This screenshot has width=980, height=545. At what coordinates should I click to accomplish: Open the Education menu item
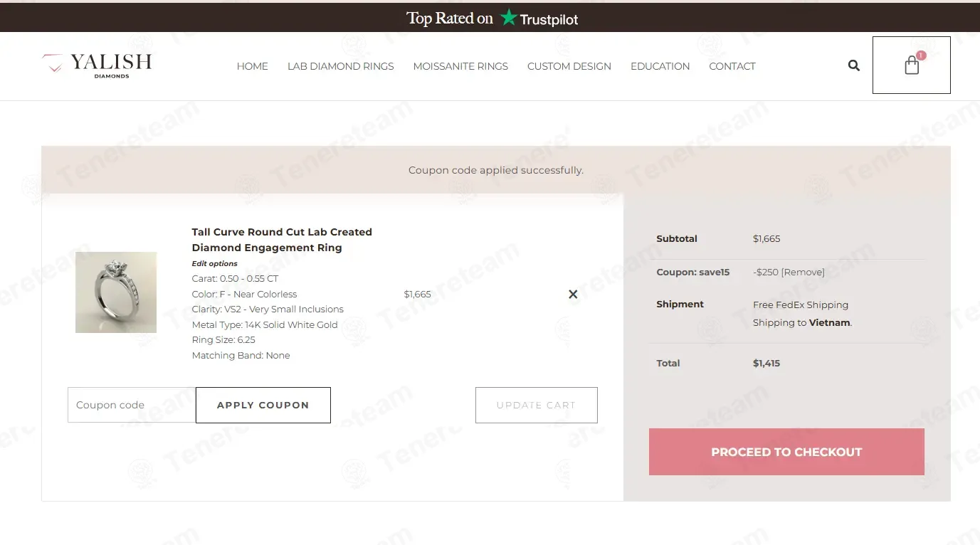(660, 66)
